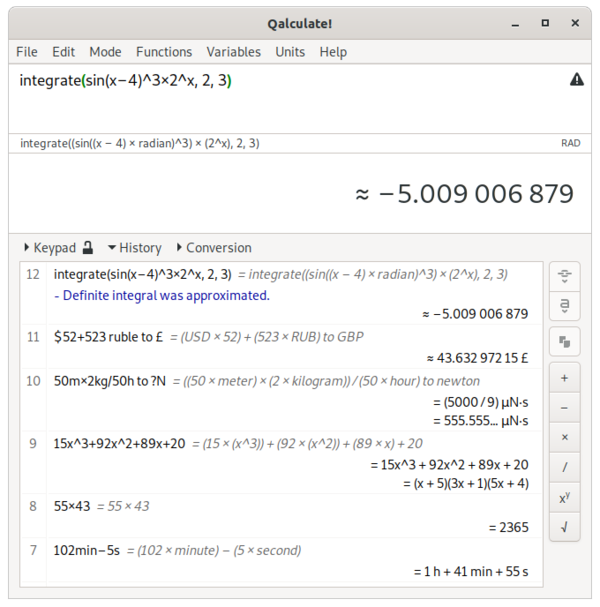
Task: Click the x^y power history button
Action: coord(564,497)
